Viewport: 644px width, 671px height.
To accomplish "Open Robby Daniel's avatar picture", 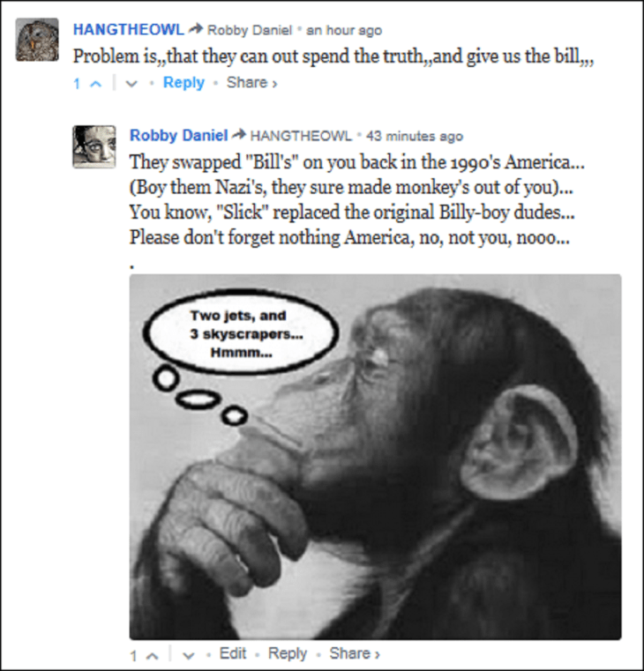I will [x=94, y=146].
